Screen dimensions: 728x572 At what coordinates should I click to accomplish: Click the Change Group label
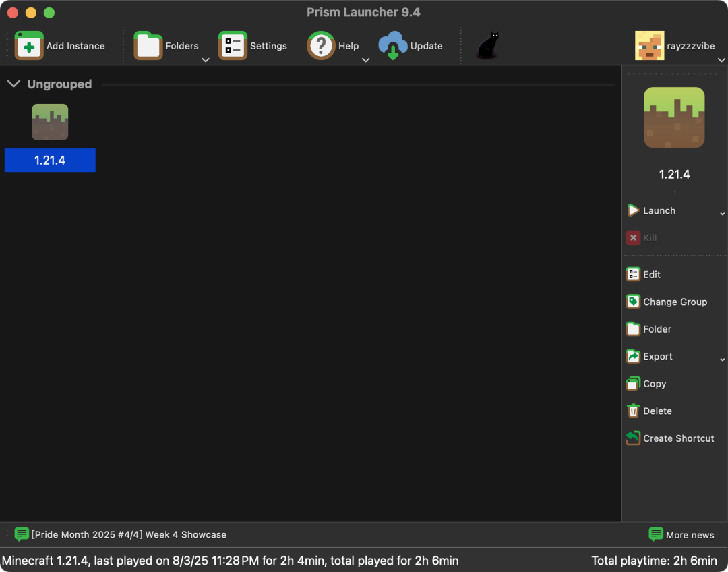pyautogui.click(x=675, y=302)
